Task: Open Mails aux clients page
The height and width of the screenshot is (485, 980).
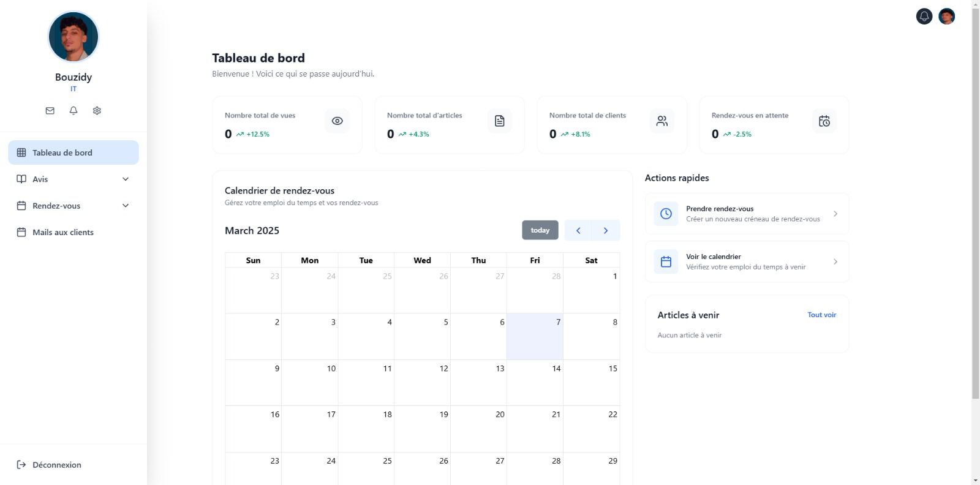Action: (63, 233)
